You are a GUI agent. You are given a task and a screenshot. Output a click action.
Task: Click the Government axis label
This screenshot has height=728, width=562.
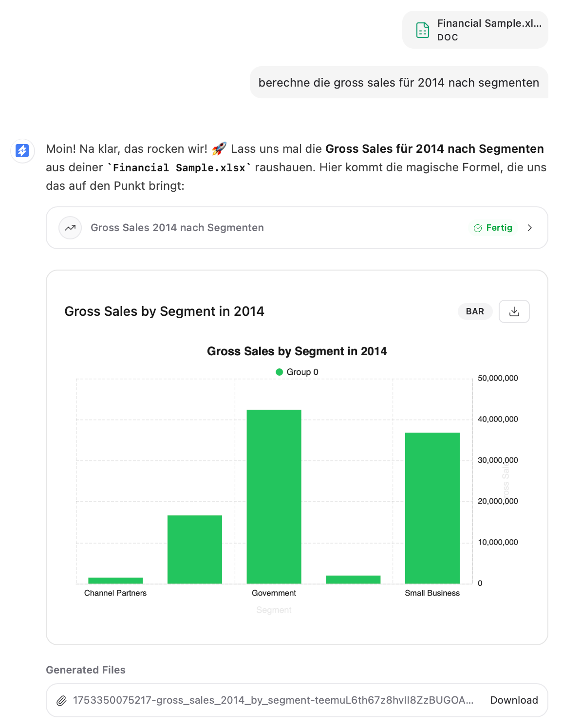(274, 593)
